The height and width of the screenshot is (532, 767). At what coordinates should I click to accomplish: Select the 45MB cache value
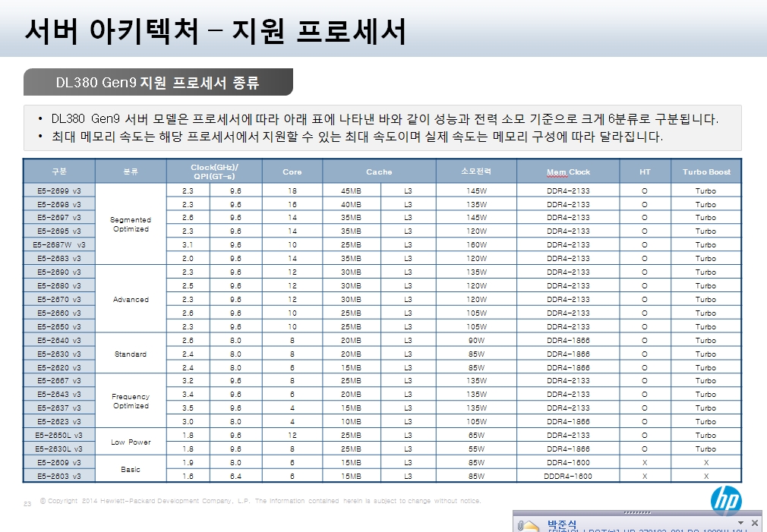point(351,190)
